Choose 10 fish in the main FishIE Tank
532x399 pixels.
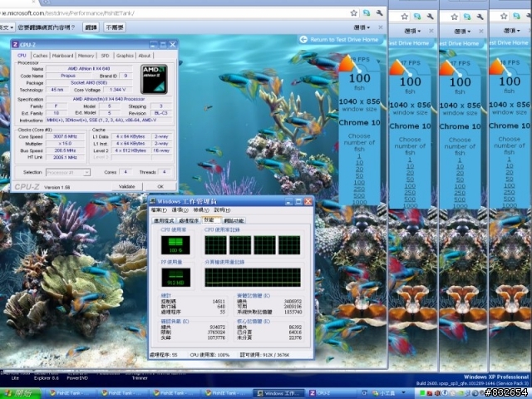click(359, 163)
